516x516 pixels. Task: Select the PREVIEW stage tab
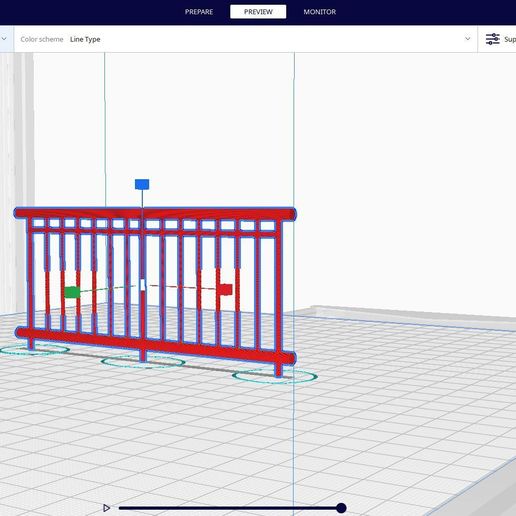coord(258,12)
